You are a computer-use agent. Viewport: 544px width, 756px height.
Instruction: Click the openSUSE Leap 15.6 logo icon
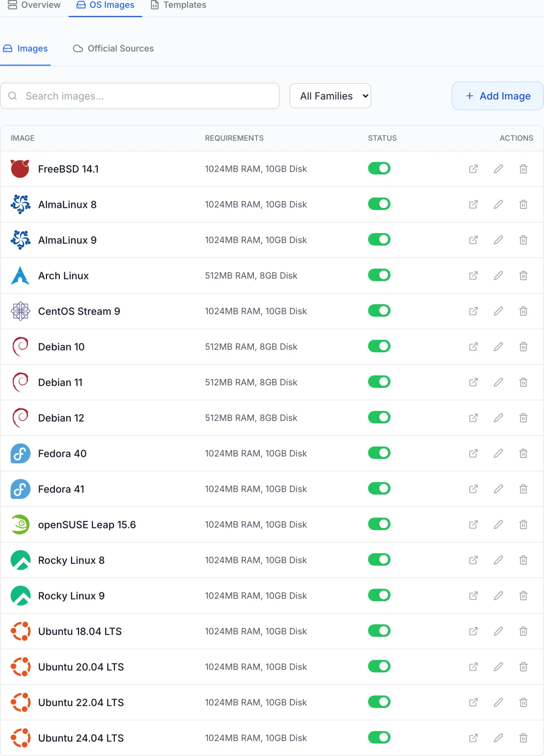[x=20, y=524]
